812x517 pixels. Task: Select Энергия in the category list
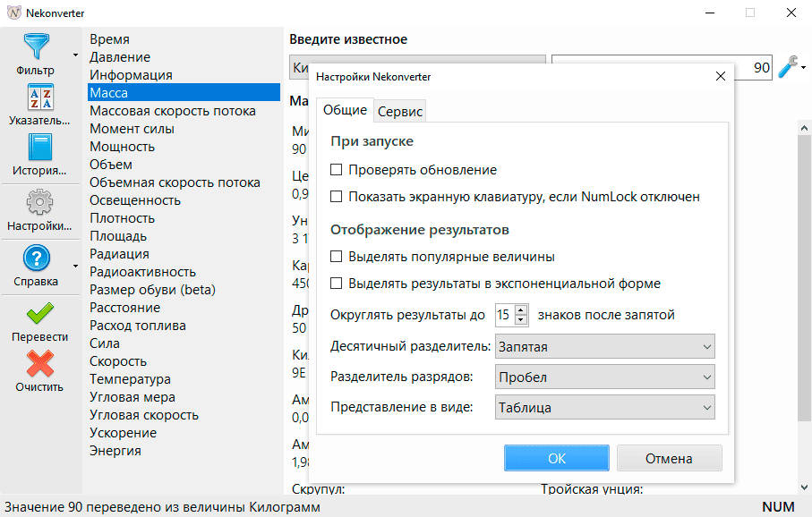tap(115, 451)
